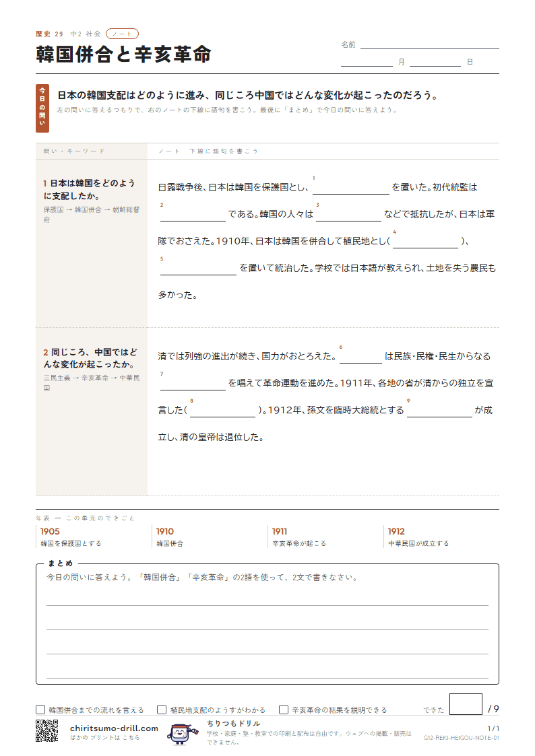Viewport: 535px width, 756px height.
Task: Check the 韓国併合までの流れを言える checkbox
Action: pos(40,710)
